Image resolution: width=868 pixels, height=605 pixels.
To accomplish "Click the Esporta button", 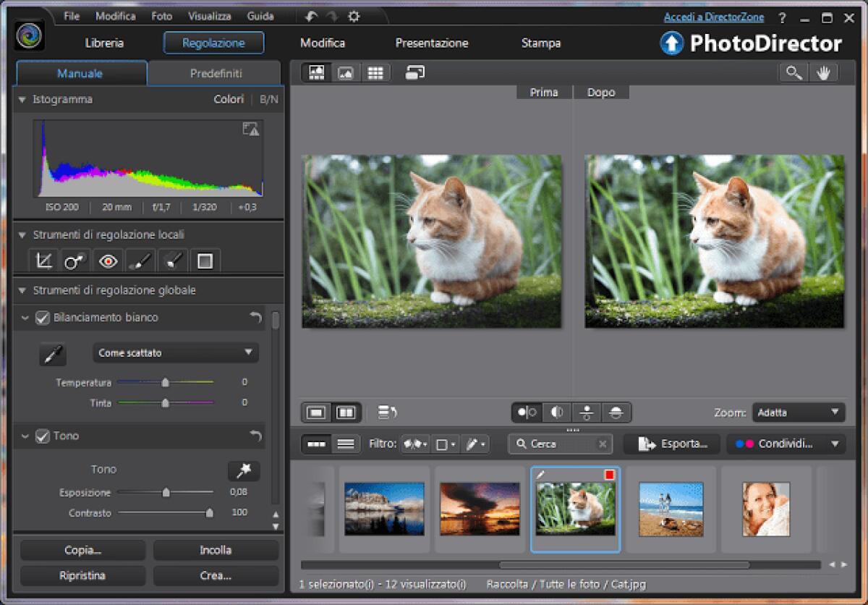I will tap(671, 444).
